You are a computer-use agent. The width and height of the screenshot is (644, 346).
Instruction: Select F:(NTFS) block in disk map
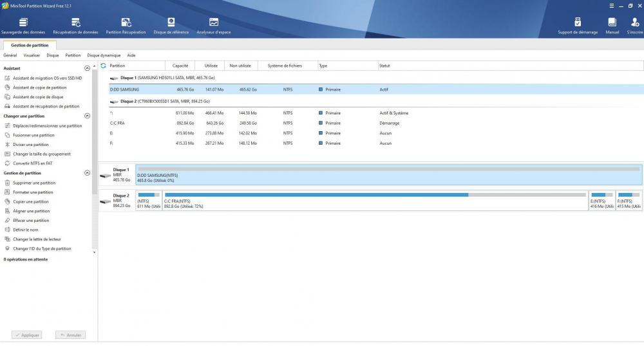click(x=629, y=201)
